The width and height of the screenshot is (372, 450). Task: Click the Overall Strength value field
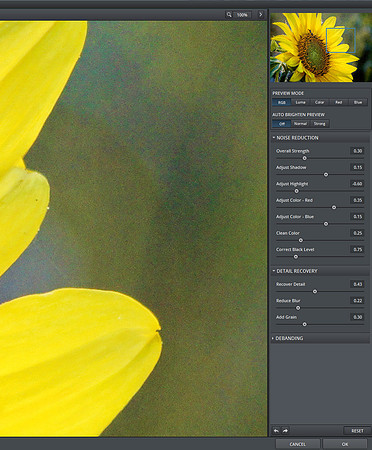(x=357, y=151)
